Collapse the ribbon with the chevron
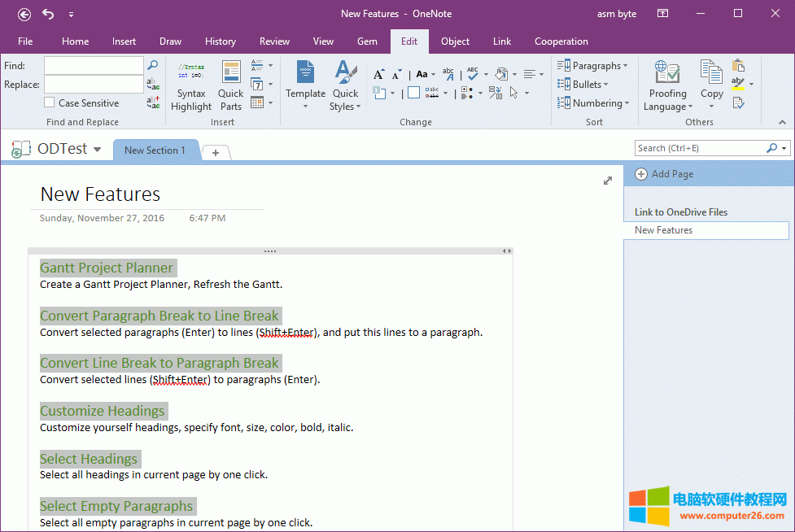Screen dimensions: 795x532 783,122
